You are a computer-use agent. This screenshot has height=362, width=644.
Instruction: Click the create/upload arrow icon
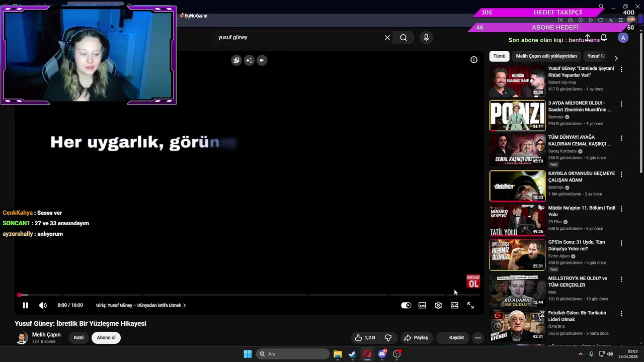(587, 38)
